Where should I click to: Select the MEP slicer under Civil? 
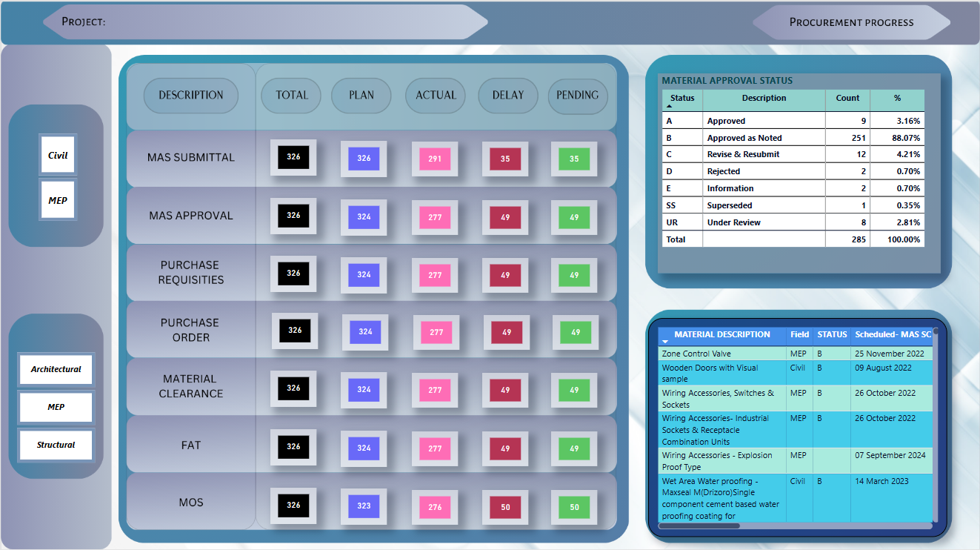pyautogui.click(x=58, y=200)
